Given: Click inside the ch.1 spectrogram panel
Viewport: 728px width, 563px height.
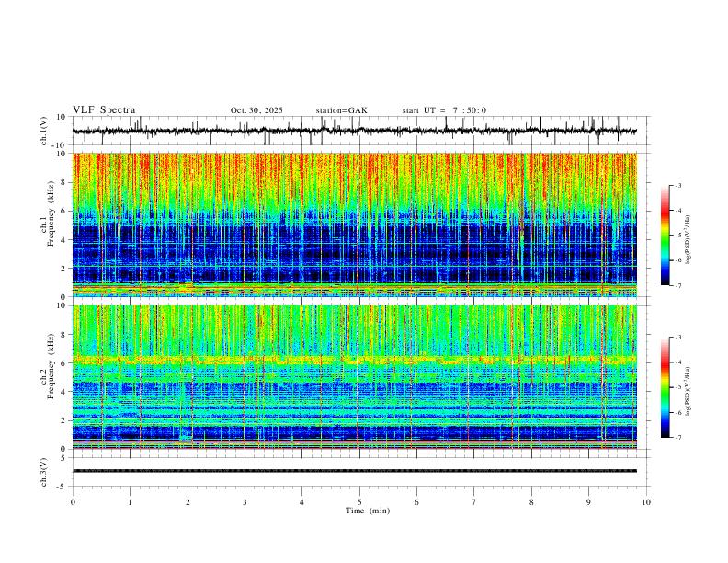Looking at the screenshot, I should point(354,224).
